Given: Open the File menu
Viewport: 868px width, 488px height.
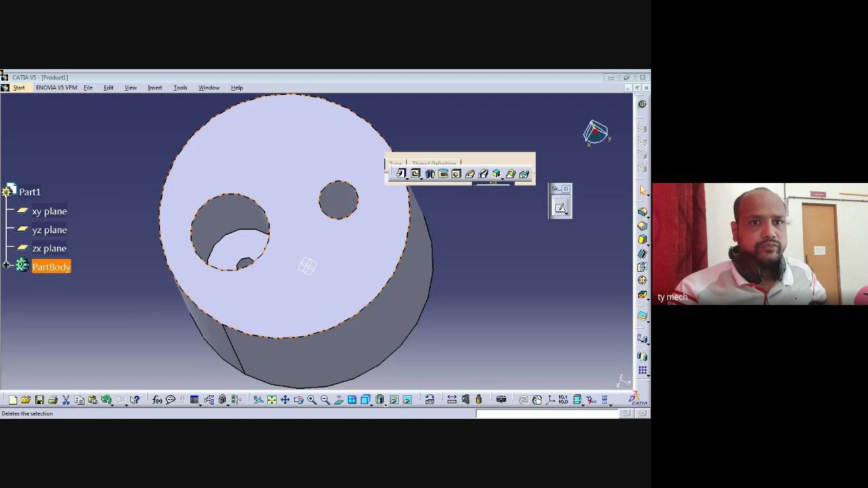Looking at the screenshot, I should coord(88,87).
